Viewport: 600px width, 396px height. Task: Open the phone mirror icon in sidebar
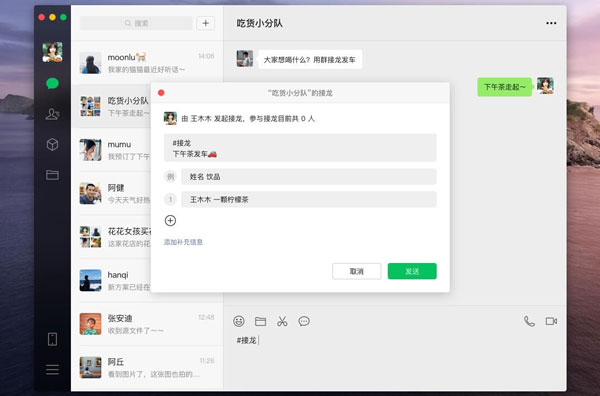[x=52, y=339]
